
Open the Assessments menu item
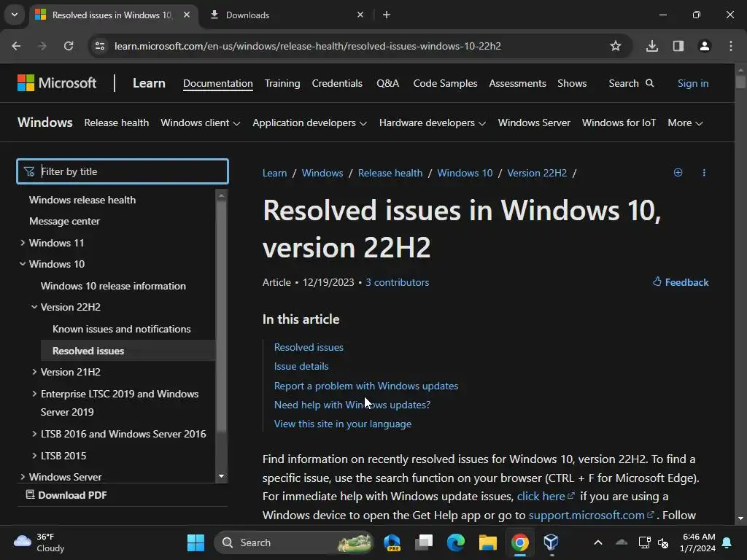[x=517, y=83]
